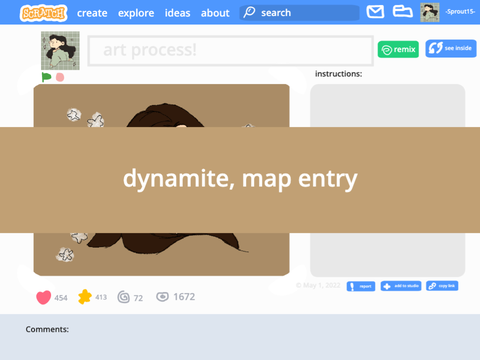Open the about menu item
This screenshot has width=480, height=360.
215,13
